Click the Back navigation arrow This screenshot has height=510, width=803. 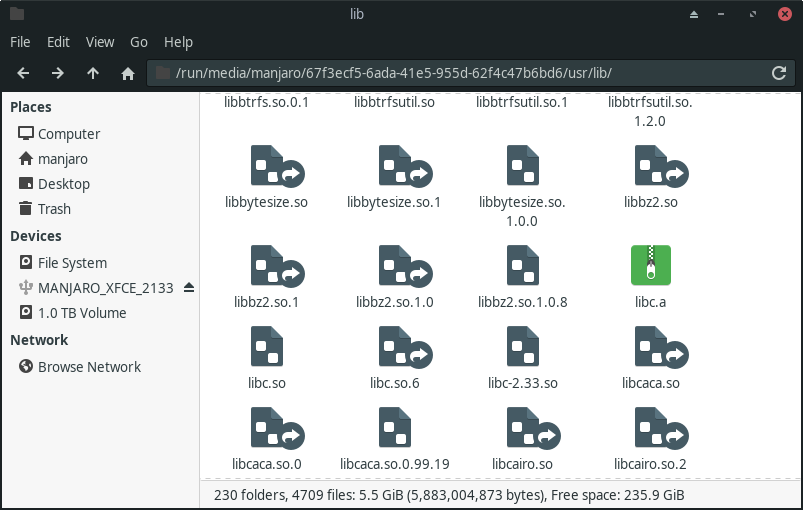point(23,73)
